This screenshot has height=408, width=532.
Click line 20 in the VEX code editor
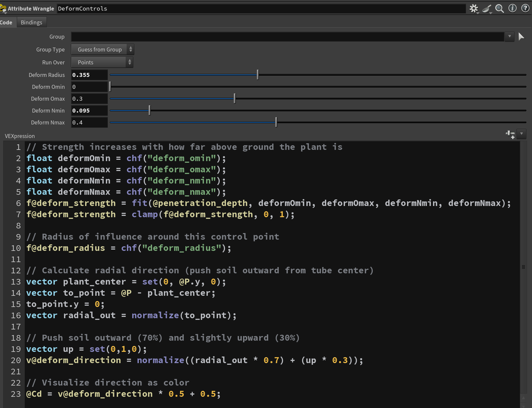195,360
